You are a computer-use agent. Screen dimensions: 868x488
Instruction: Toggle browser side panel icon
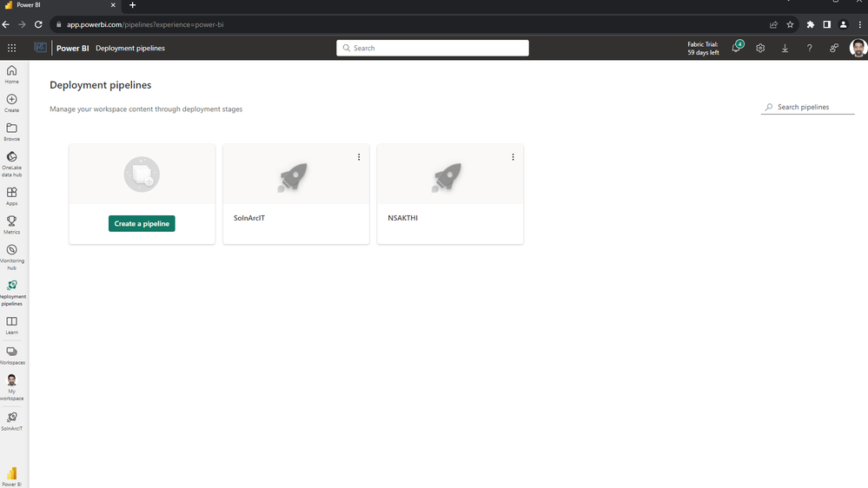tap(826, 24)
